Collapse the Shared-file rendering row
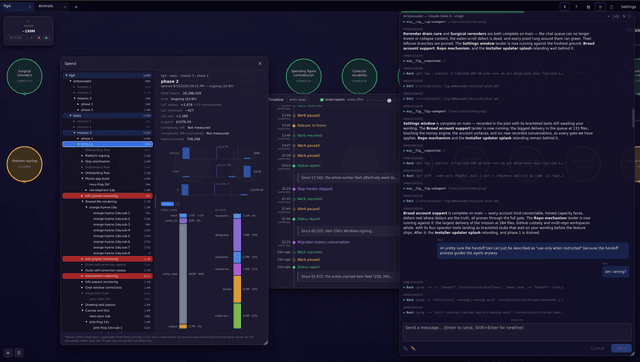Viewport: 640px width, 362px height. coord(82,201)
